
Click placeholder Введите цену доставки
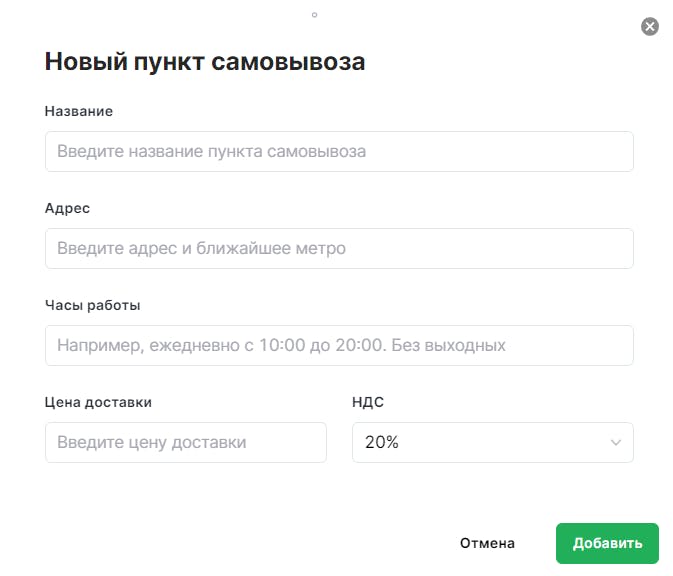click(152, 443)
